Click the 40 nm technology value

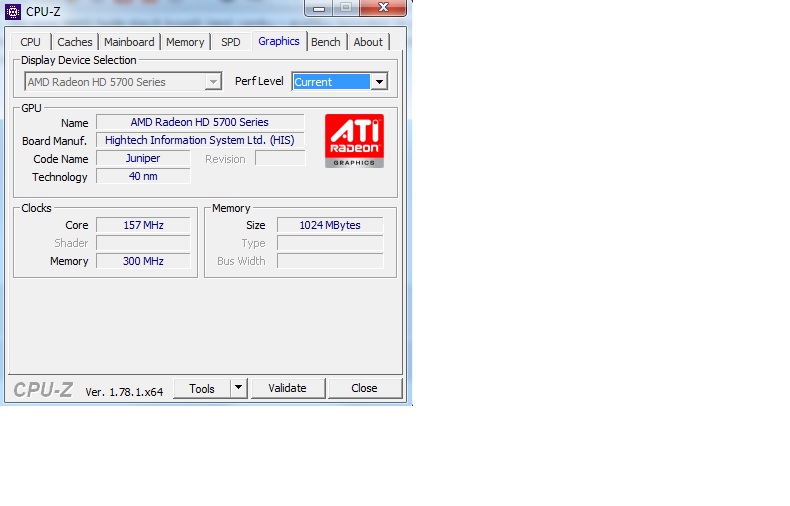click(143, 176)
